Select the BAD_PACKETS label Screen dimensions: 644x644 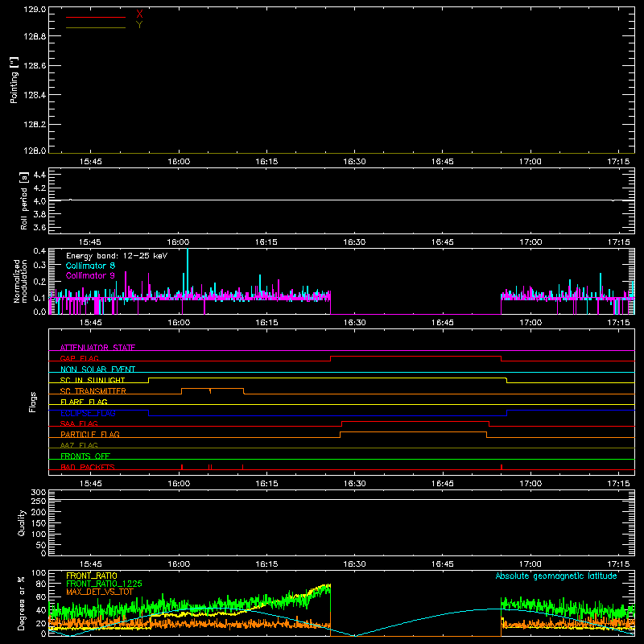point(88,467)
